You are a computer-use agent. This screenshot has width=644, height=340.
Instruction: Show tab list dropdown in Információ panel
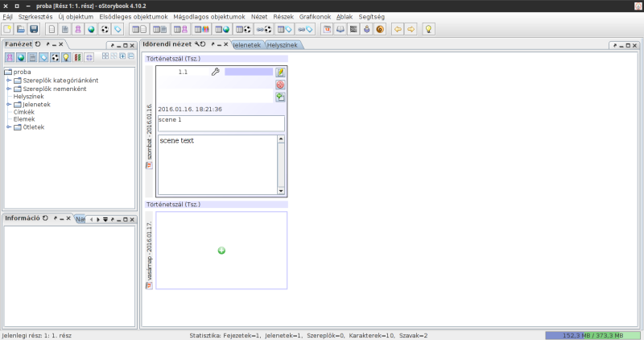(x=105, y=219)
